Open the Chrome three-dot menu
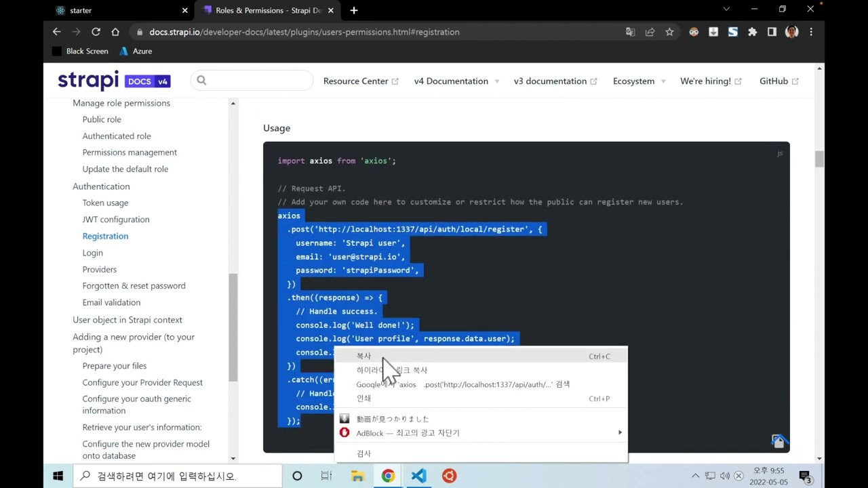 point(811,32)
